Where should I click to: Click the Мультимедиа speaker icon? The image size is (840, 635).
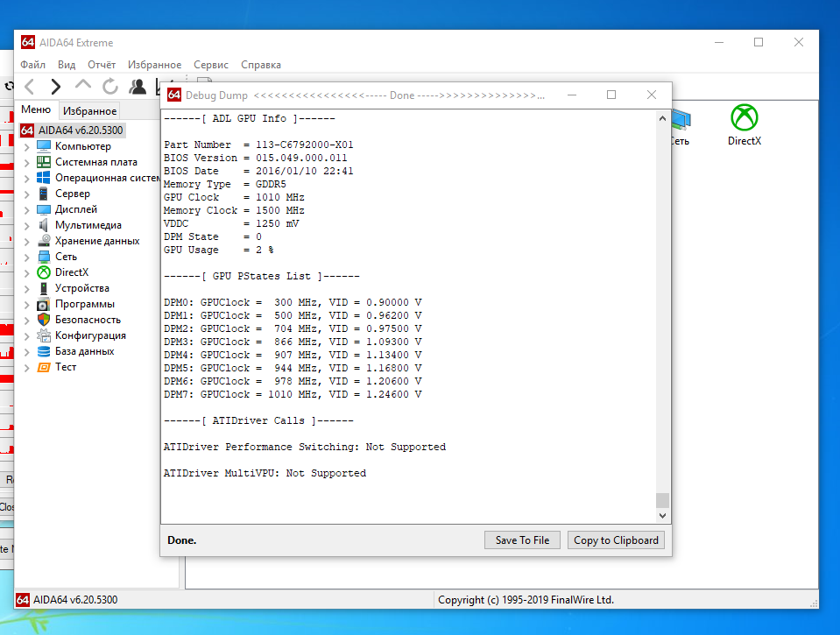(x=44, y=225)
